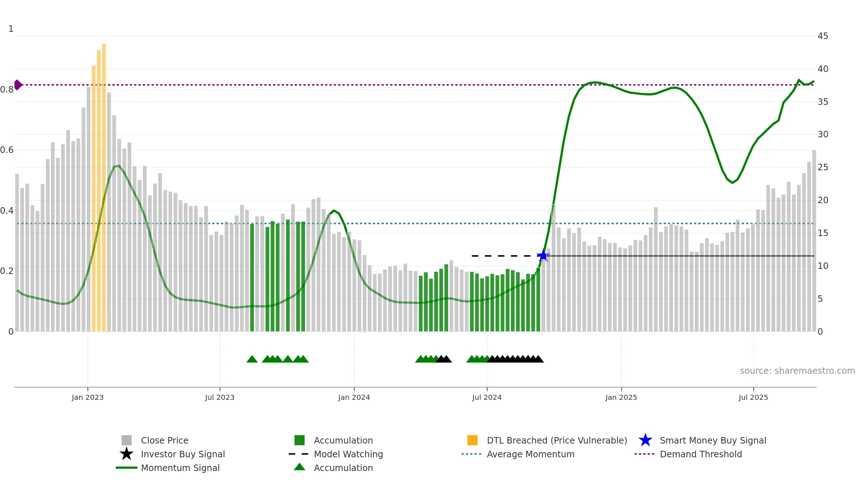Click the green Accumulation square legend icon

tap(299, 440)
